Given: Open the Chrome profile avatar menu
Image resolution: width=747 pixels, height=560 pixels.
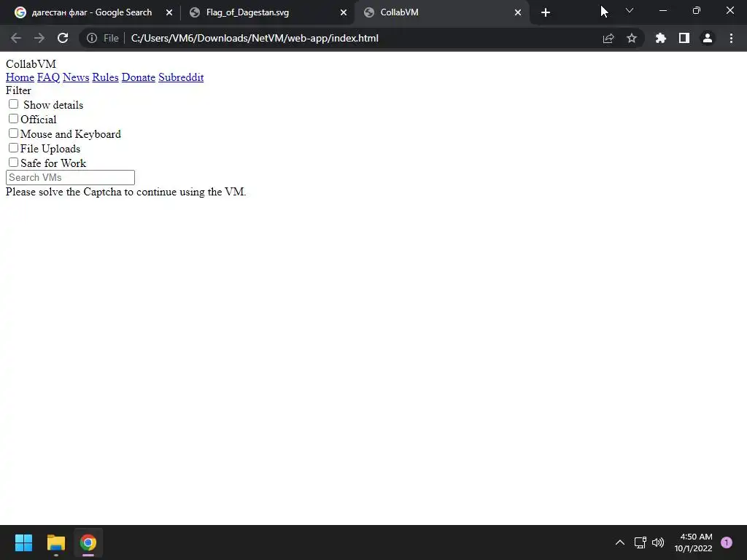Looking at the screenshot, I should click(708, 38).
